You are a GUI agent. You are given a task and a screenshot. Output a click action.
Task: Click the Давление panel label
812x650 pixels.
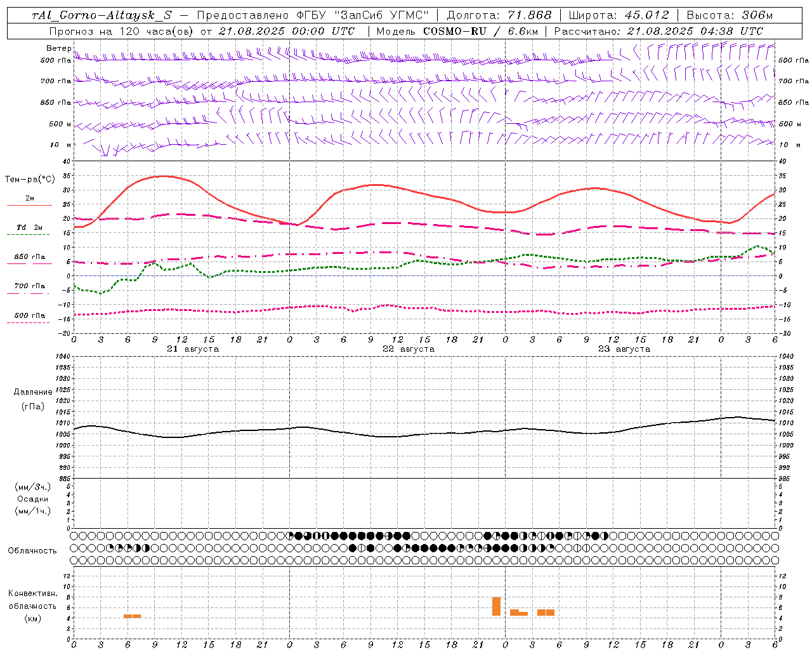(x=33, y=392)
